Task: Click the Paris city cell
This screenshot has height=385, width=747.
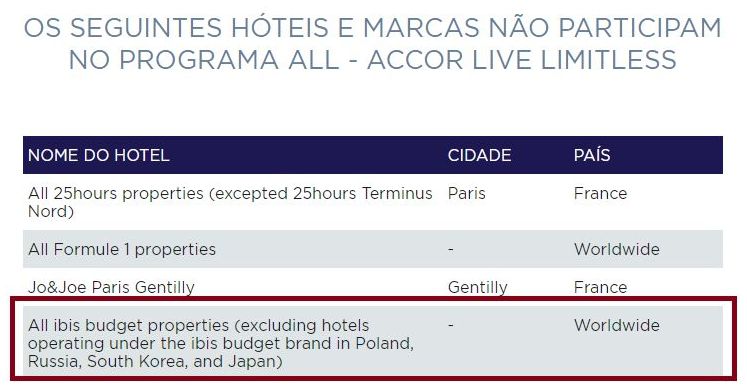Action: click(x=466, y=193)
